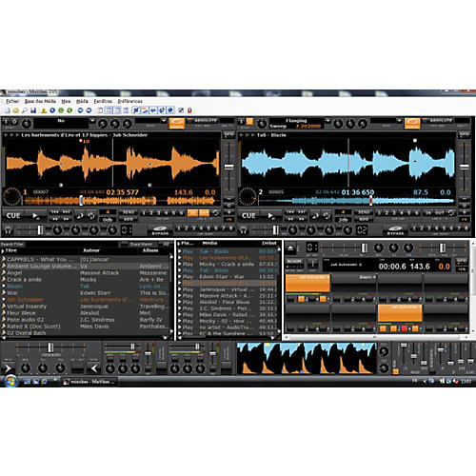The height and width of the screenshot is (476, 476).
Task: Open the Fichier menu
Action: click(x=12, y=101)
